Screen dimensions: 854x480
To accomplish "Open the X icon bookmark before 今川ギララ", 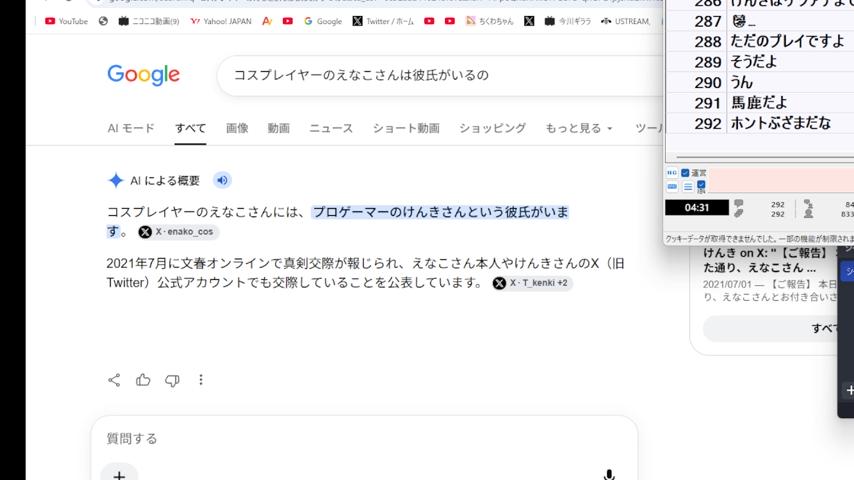I will click(529, 21).
